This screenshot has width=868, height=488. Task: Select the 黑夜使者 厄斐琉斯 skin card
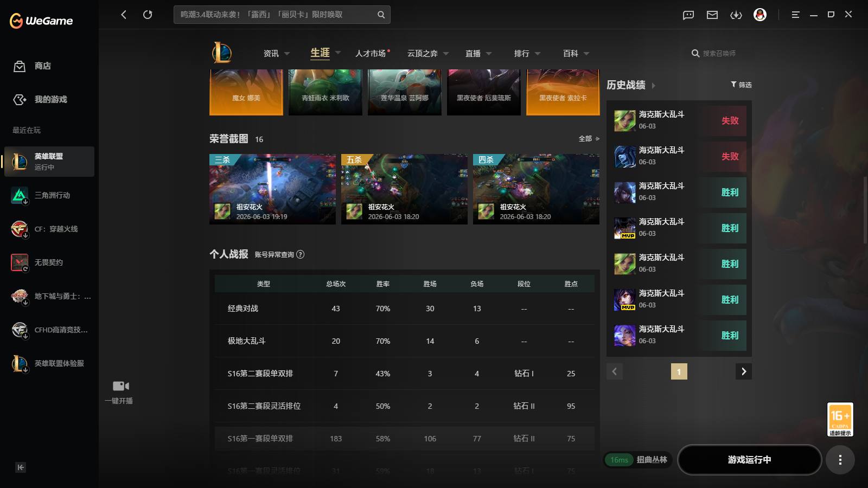484,92
